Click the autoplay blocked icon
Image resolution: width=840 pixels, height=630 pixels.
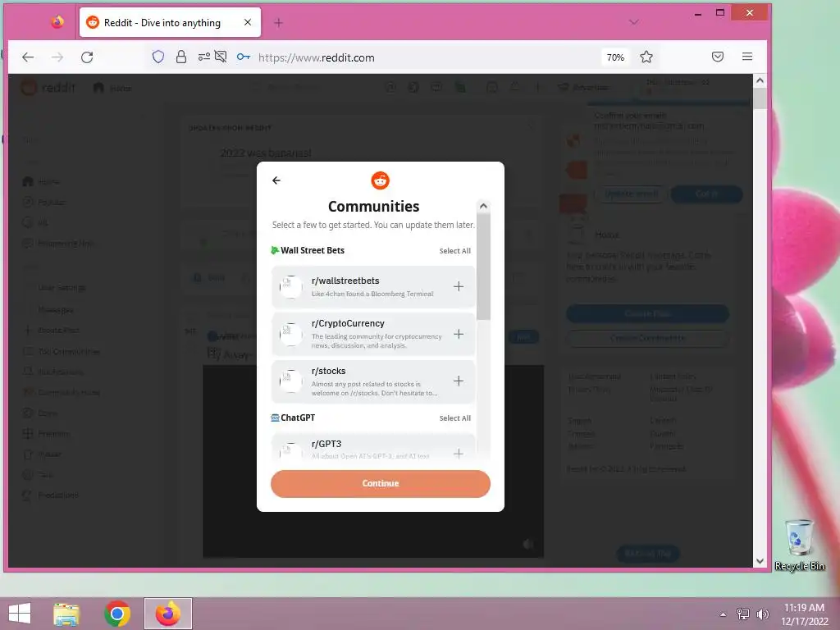point(221,57)
